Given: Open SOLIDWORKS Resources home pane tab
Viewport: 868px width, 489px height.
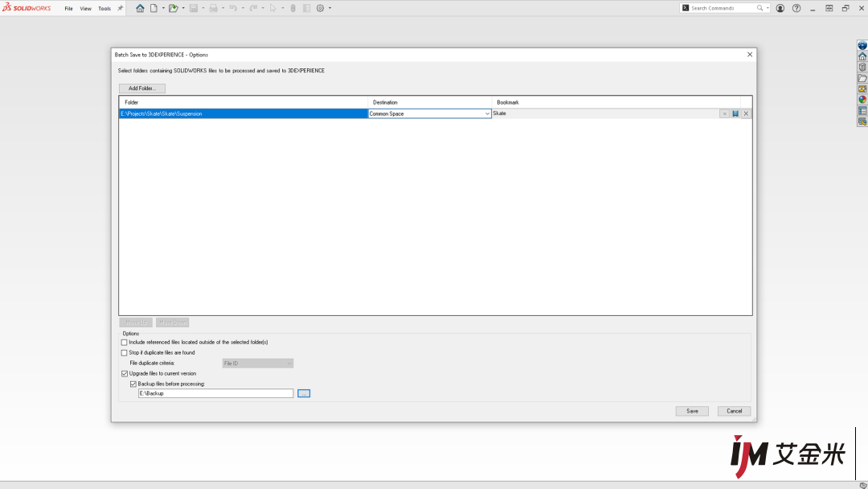Looking at the screenshot, I should coord(862,56).
